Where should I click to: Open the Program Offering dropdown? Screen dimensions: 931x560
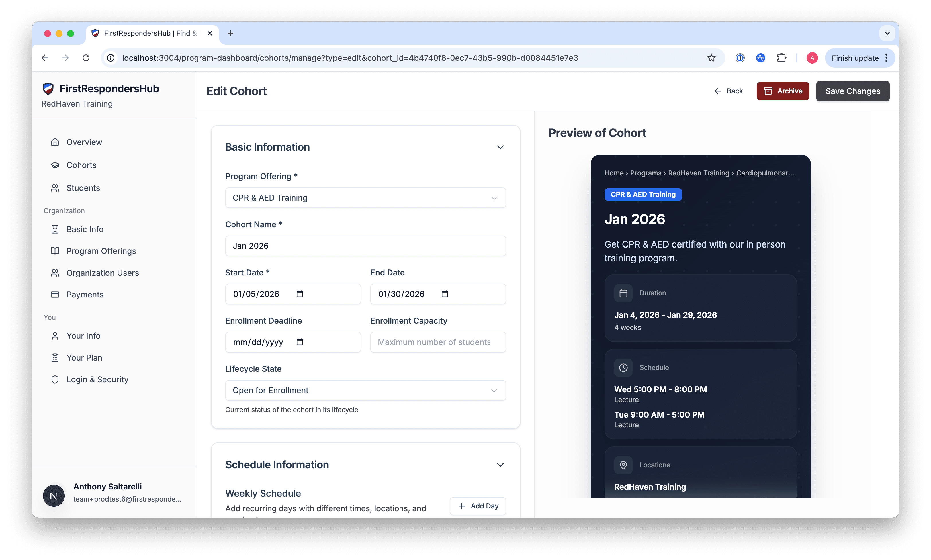pyautogui.click(x=365, y=197)
